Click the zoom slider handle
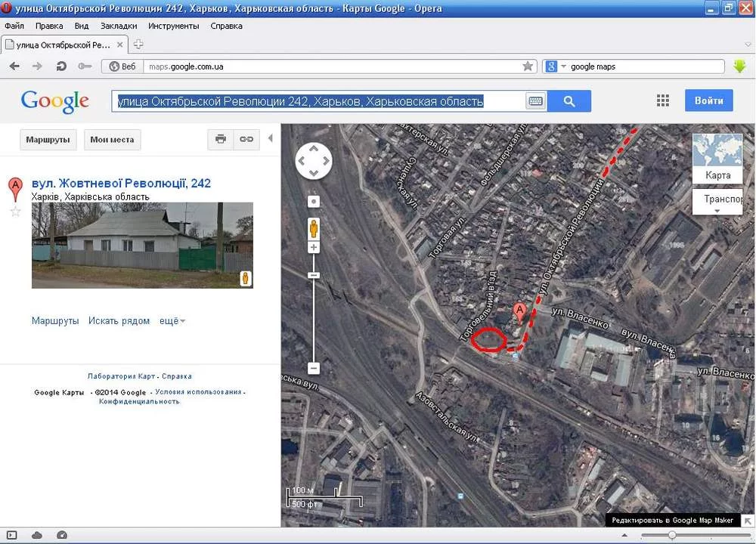756x544 pixels. [314, 275]
